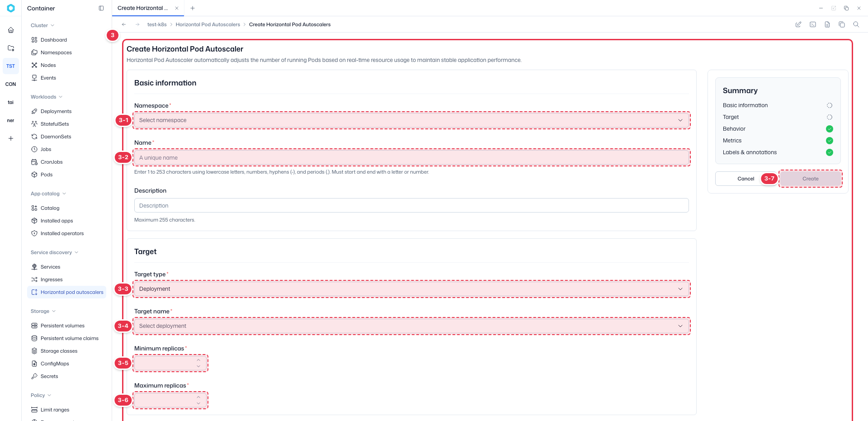868x421 pixels.
Task: Click the Description input field
Action: point(411,205)
